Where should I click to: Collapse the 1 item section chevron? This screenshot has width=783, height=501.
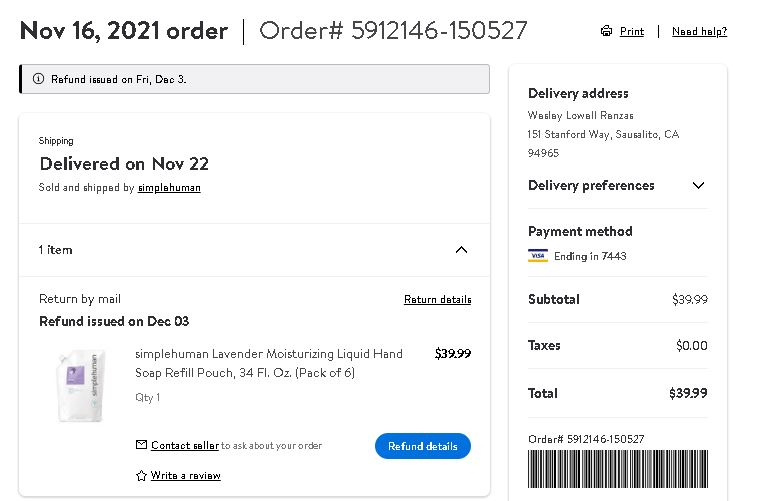coord(461,250)
